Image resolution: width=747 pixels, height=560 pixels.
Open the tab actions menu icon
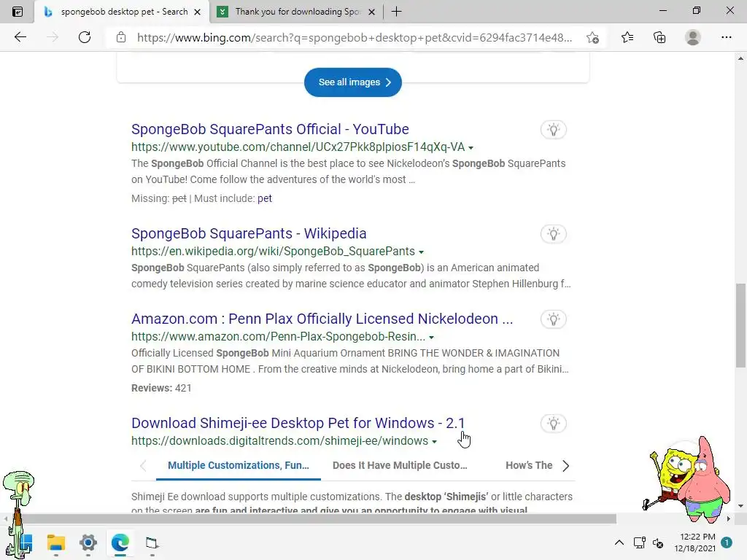pos(18,12)
